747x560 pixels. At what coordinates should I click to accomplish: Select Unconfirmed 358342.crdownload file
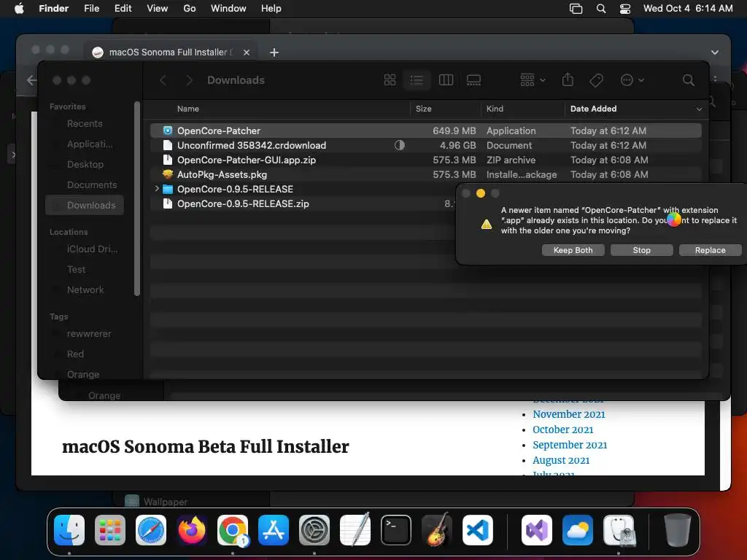point(425,145)
